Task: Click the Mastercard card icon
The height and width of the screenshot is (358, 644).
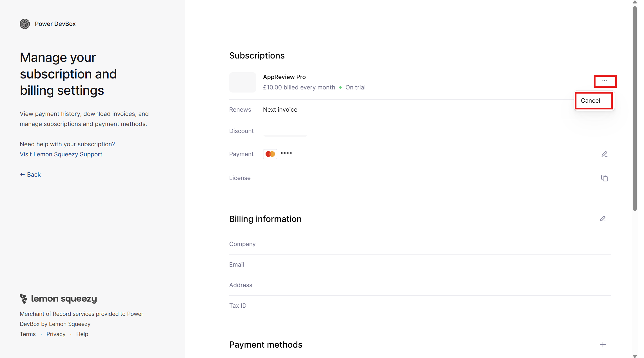Action: point(270,154)
